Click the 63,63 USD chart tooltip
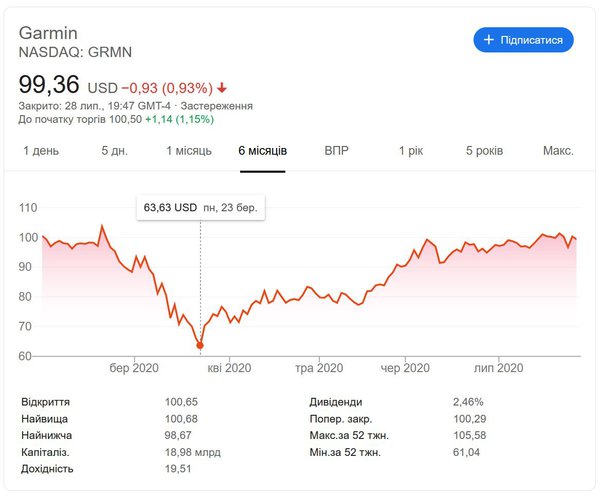The width and height of the screenshot is (600, 496). point(200,208)
